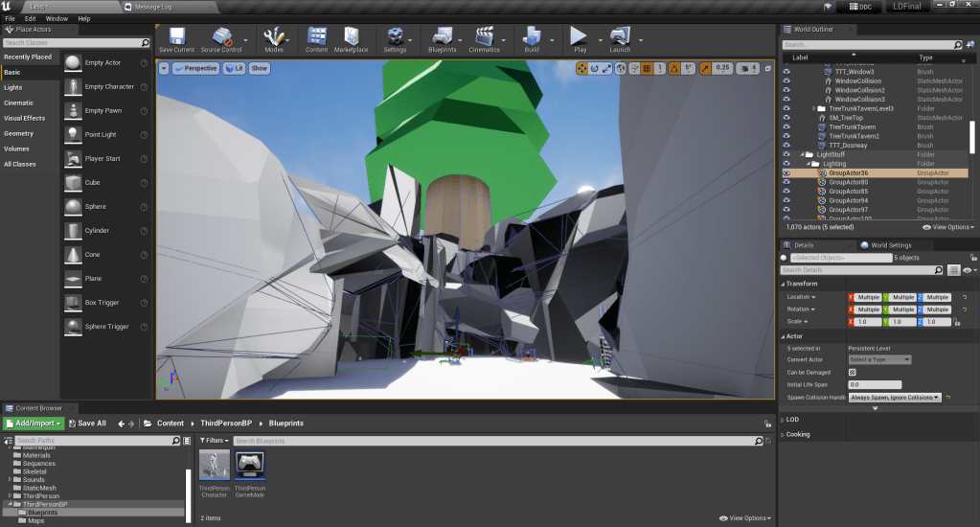The width and height of the screenshot is (980, 527).
Task: Expand the LOD section in Details
Action: tap(791, 420)
